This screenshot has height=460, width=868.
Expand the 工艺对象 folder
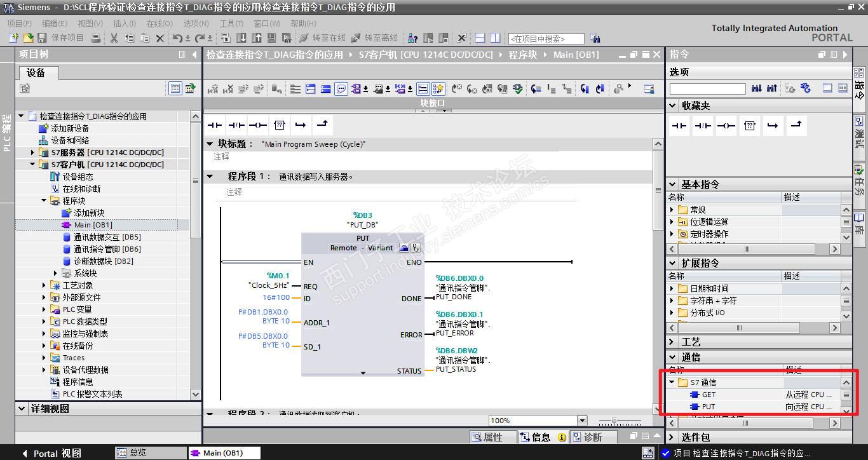(44, 285)
